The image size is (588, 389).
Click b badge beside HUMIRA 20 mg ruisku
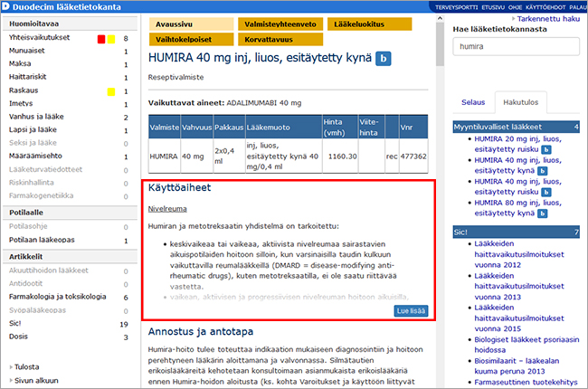[x=546, y=149]
